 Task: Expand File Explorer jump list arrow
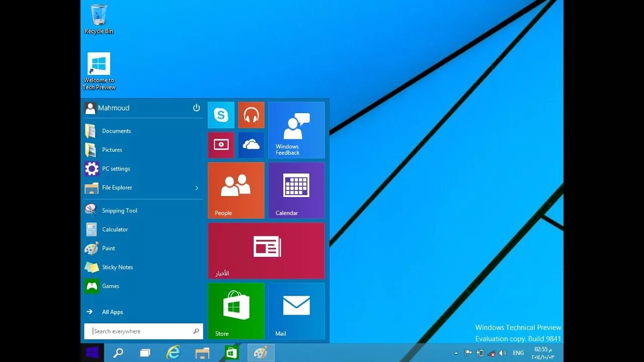(x=197, y=188)
